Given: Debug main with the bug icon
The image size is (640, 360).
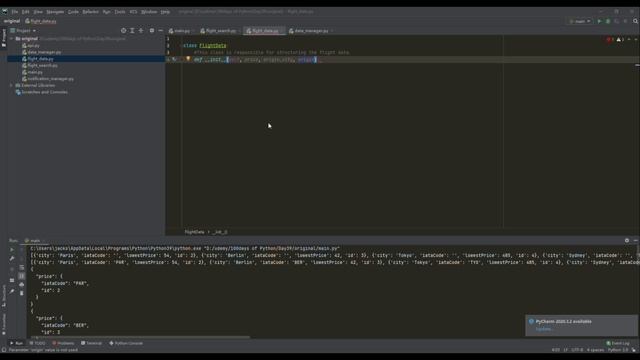Looking at the screenshot, I should point(608,21).
